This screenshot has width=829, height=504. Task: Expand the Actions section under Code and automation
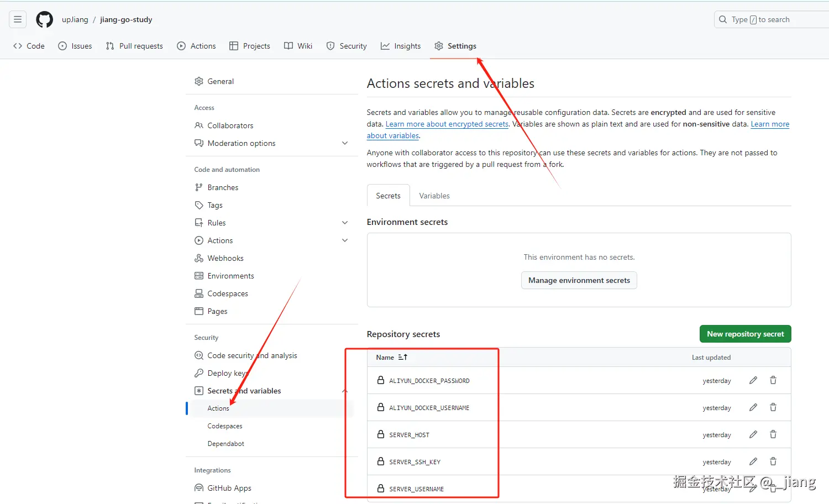coord(345,240)
